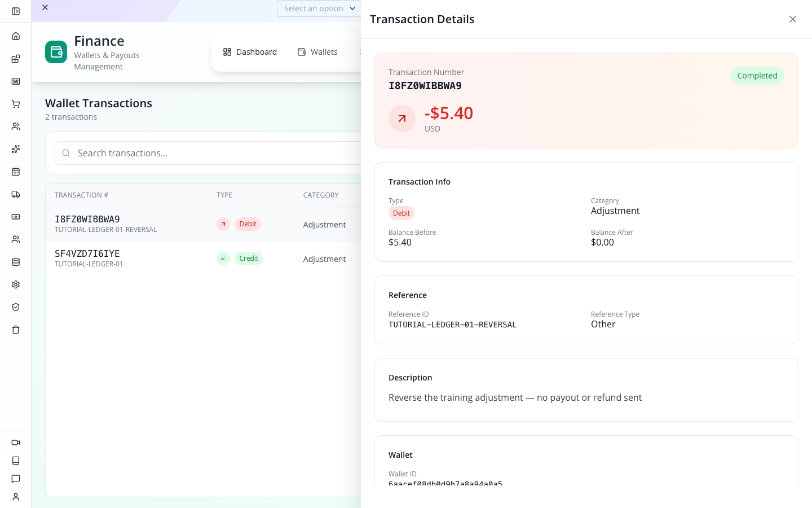812x508 pixels.
Task: Click the Completed status badge
Action: click(x=757, y=76)
